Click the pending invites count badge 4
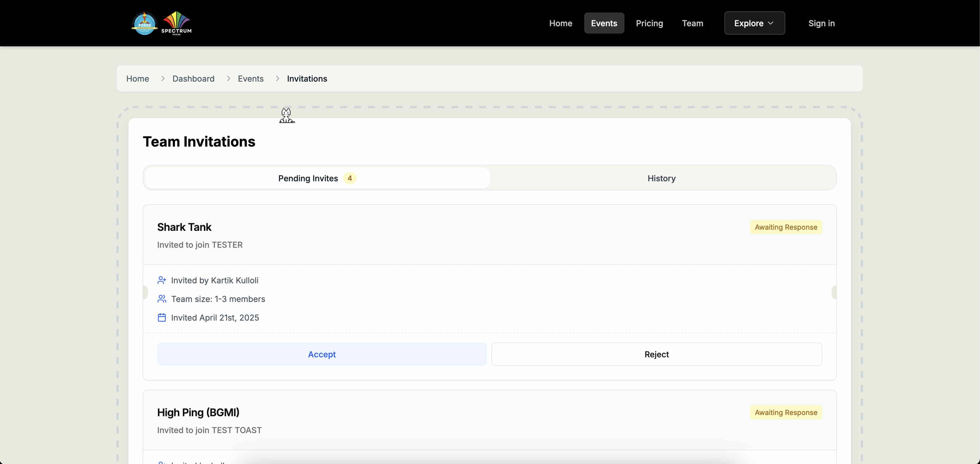This screenshot has width=980, height=464. pos(349,178)
